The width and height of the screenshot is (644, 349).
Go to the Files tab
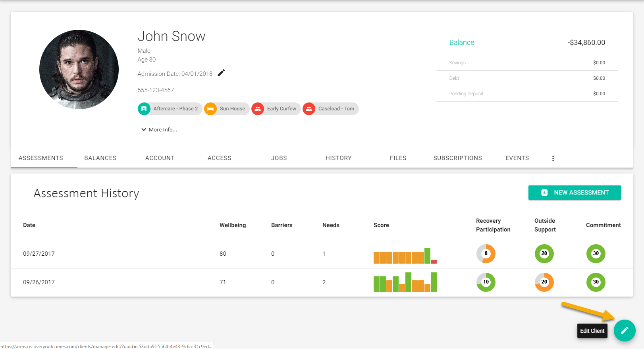(398, 158)
